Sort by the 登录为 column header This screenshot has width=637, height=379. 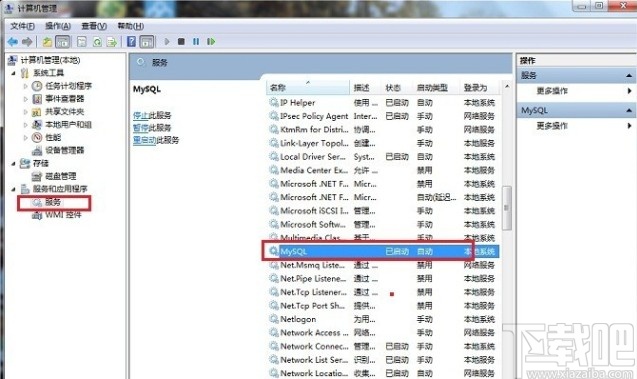click(x=481, y=87)
